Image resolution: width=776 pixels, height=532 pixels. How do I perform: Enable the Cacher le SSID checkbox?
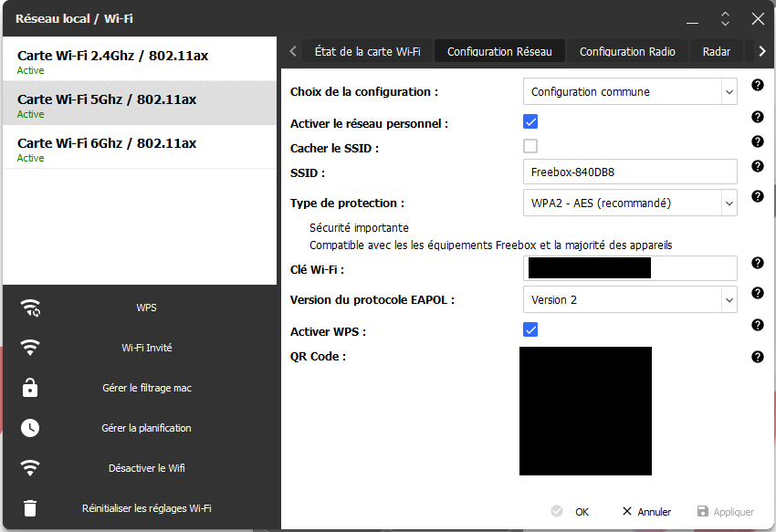point(530,146)
